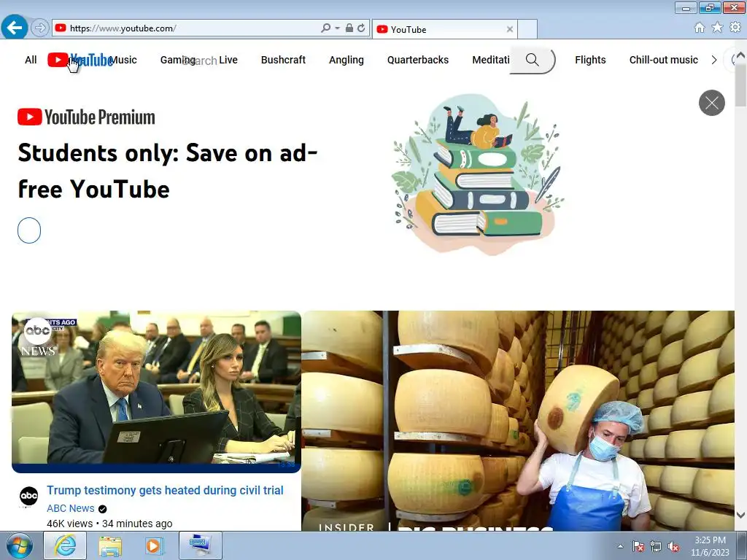747x560 pixels.
Task: Open the Action Center flag tray icon
Action: coord(638,546)
